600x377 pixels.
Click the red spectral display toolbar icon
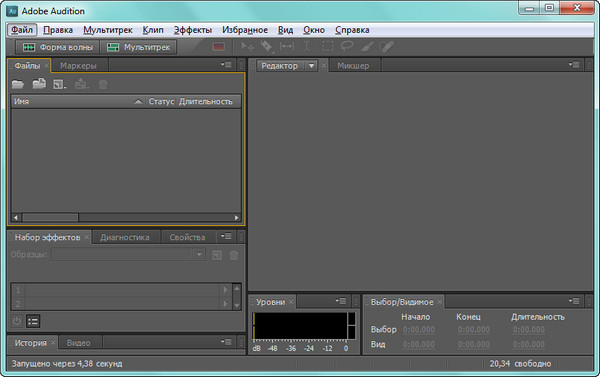pyautogui.click(x=218, y=47)
